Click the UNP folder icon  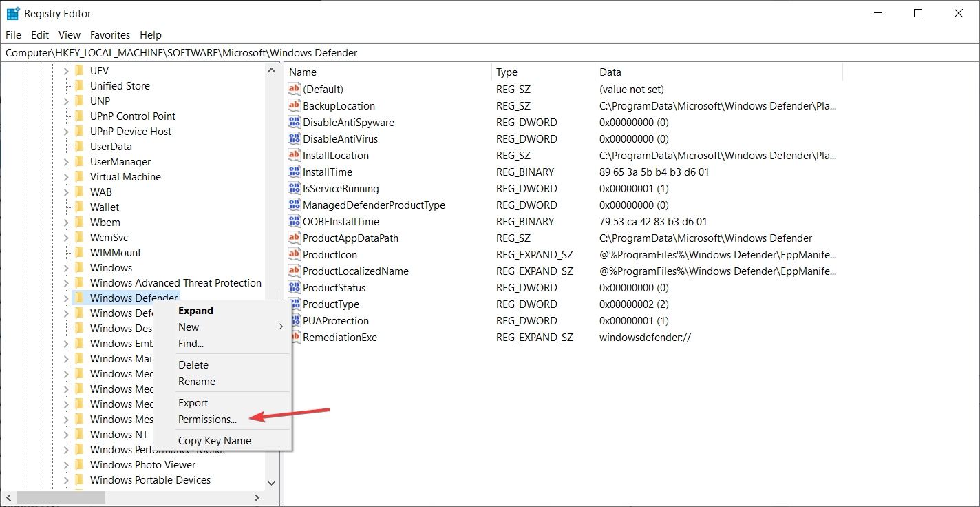(x=79, y=101)
